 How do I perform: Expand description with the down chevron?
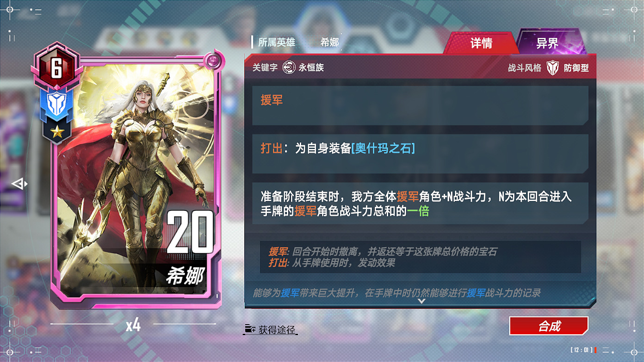coord(421,301)
